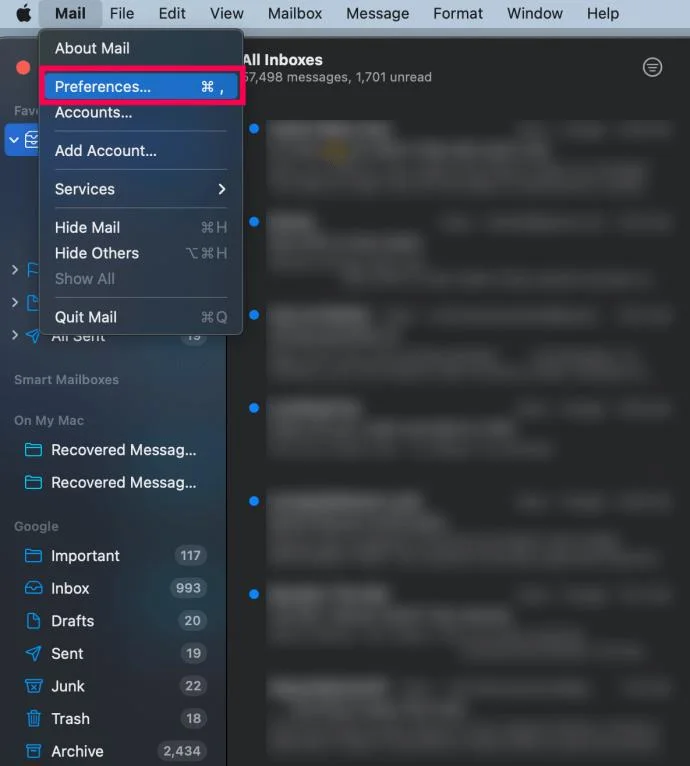690x766 pixels.
Task: Click the Important folder icon
Action: point(33,555)
